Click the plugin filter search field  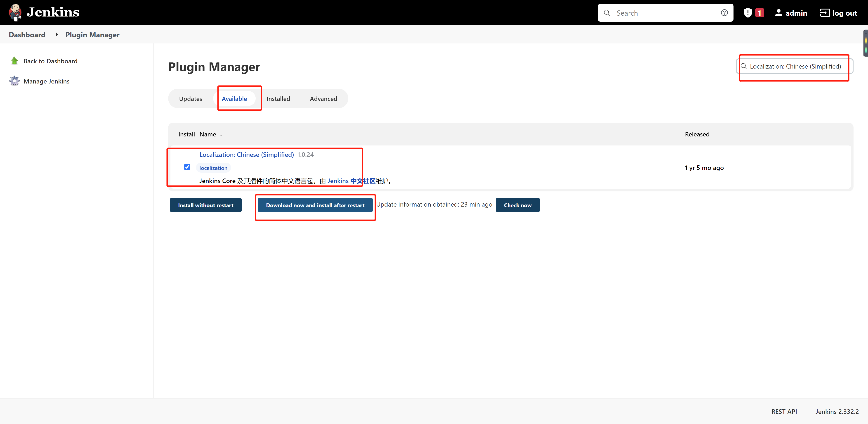pyautogui.click(x=795, y=67)
